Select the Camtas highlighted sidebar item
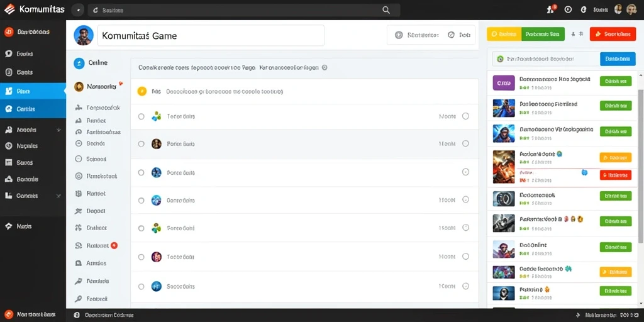The width and height of the screenshot is (644, 322). click(x=33, y=109)
